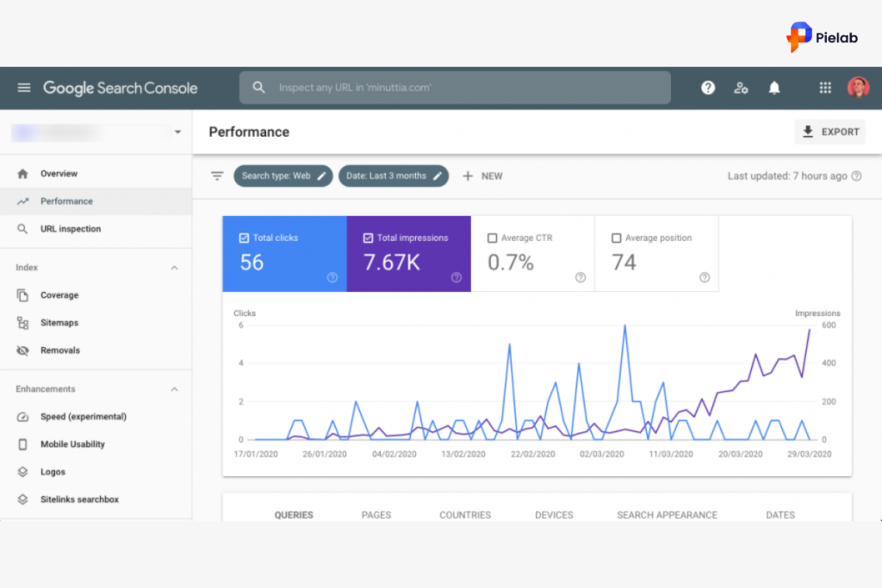The height and width of the screenshot is (588, 882).
Task: Switch to the PAGES tab
Action: coord(376,514)
